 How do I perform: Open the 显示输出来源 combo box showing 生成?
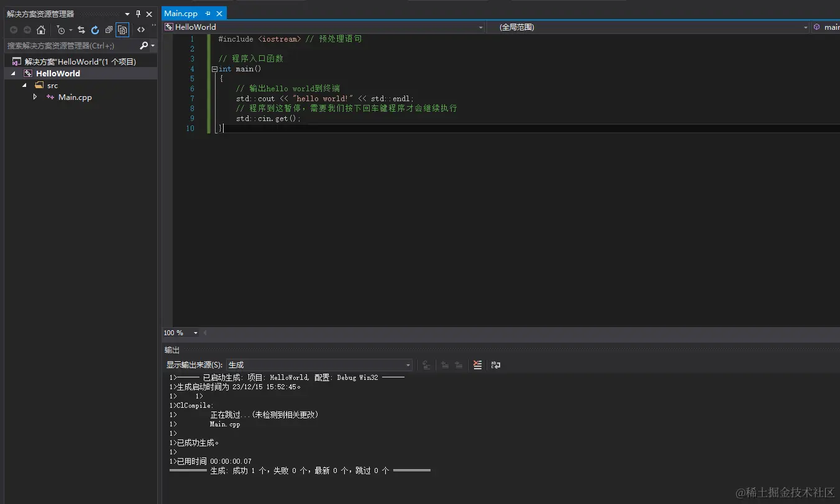coord(319,365)
